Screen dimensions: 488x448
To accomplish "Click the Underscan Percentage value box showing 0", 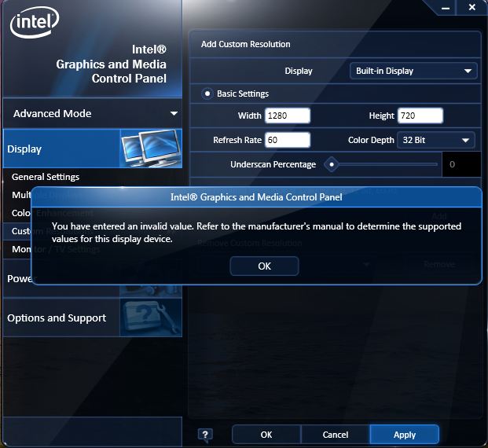I will [461, 164].
